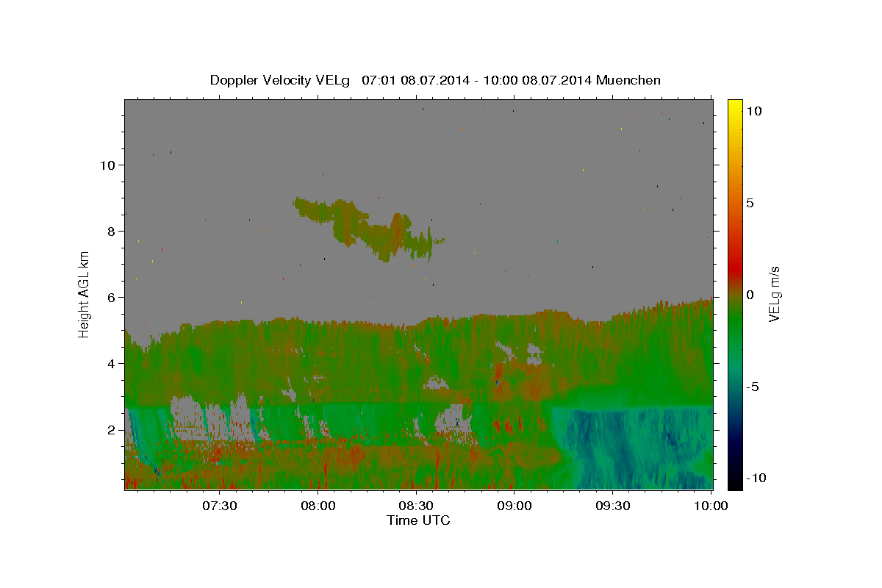Click the 09:00 time tick label

coord(514,506)
